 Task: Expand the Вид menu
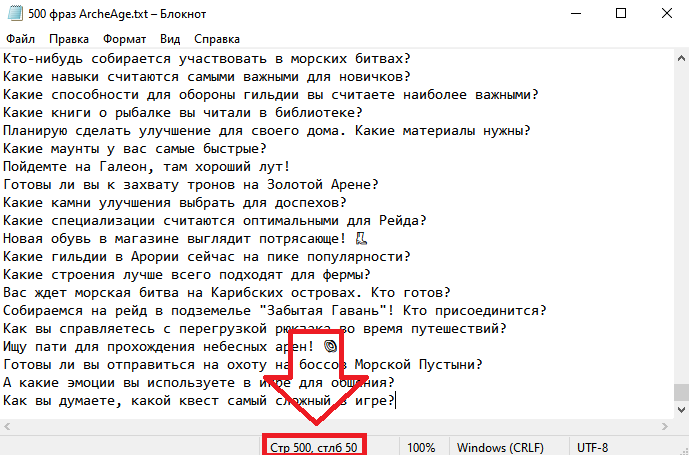170,40
